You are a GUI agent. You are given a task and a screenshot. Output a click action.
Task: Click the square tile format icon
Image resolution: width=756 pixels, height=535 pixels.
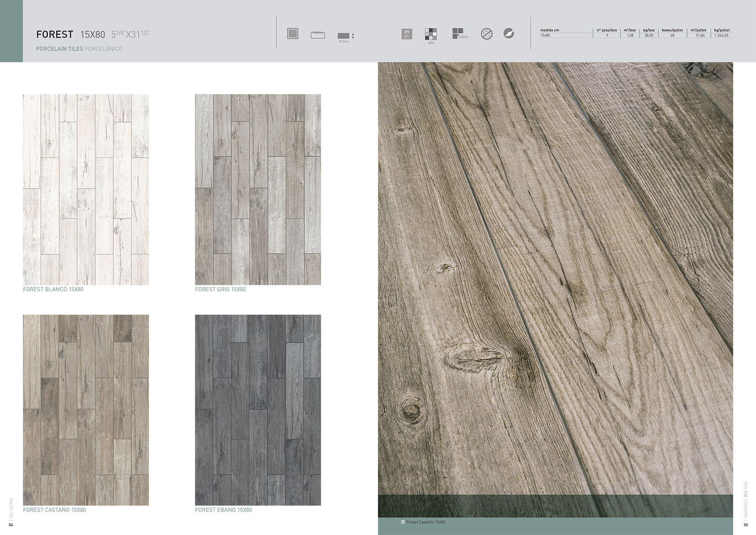pos(292,33)
